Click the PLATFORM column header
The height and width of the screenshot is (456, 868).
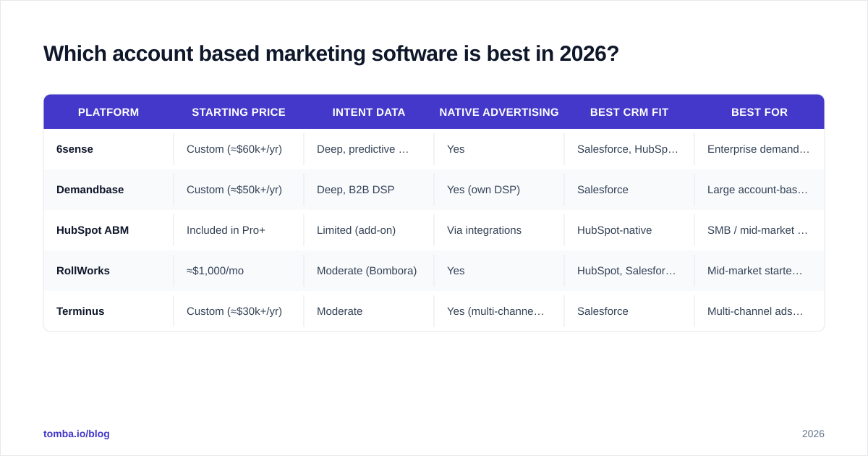pyautogui.click(x=109, y=112)
